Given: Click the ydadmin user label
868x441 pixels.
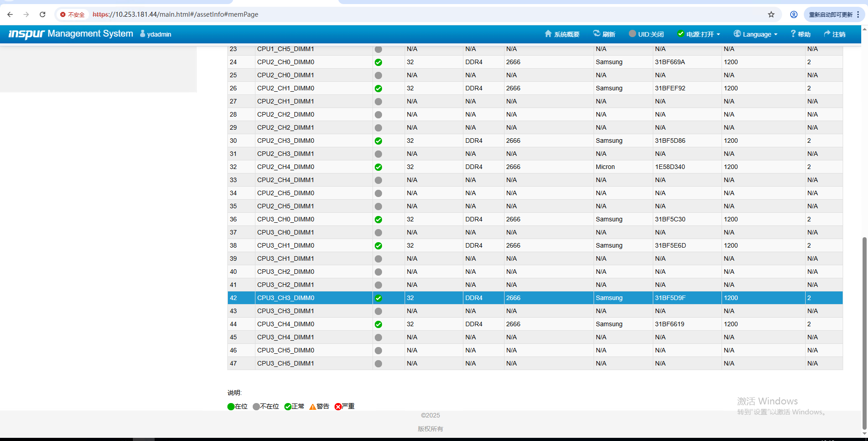Looking at the screenshot, I should (x=156, y=34).
